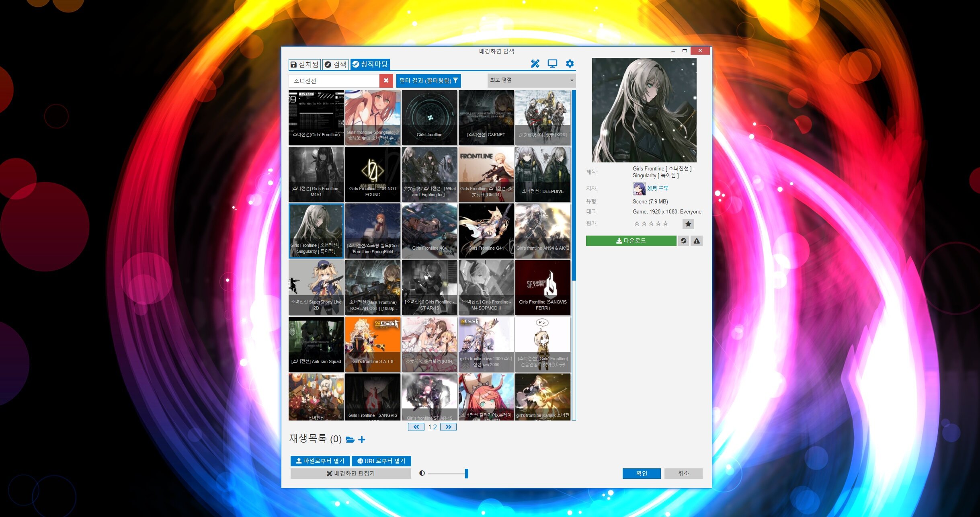Screen dimensions: 980x517
Task: Open author profile link 如月 千早
Action: coord(658,188)
